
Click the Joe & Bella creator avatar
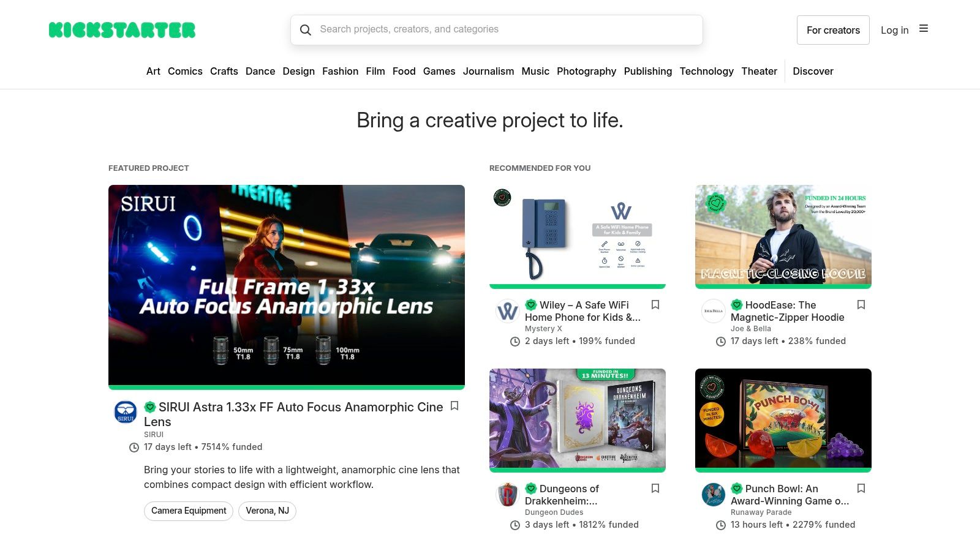tap(713, 311)
